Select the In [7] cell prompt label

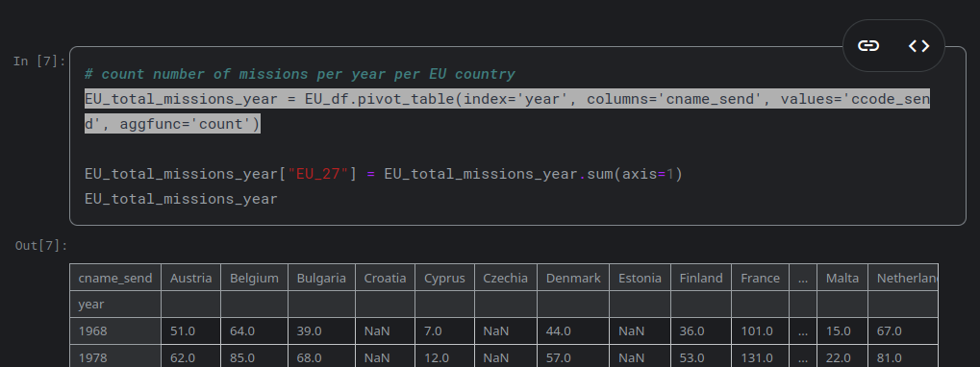pos(39,61)
